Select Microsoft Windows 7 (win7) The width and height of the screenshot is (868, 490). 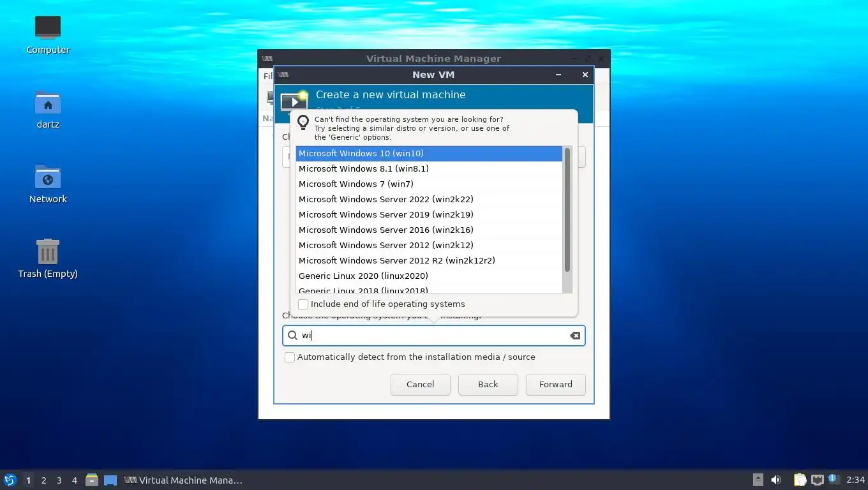(x=429, y=184)
